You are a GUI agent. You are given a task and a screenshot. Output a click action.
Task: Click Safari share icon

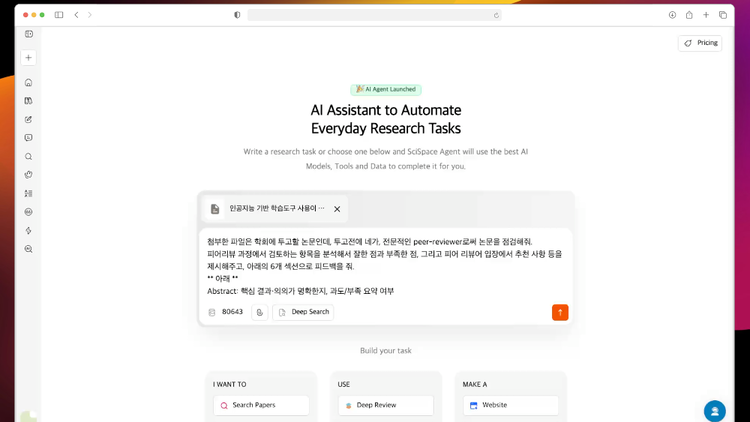[x=689, y=15]
